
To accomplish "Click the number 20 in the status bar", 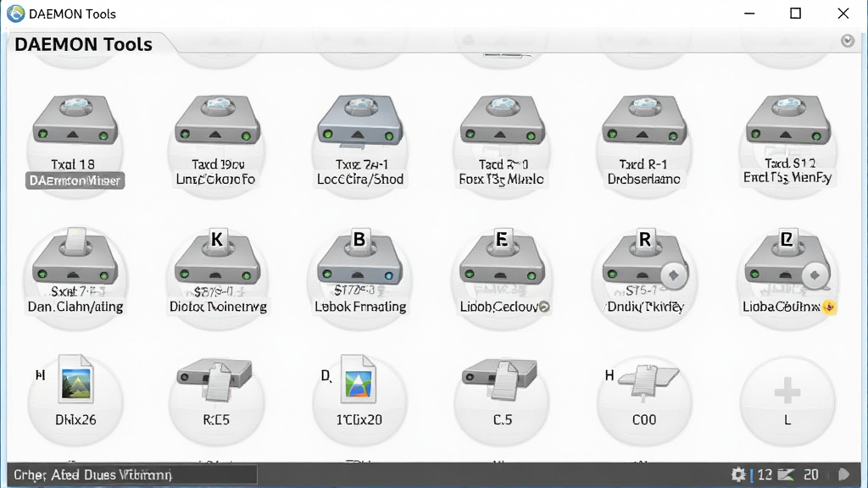I will click(811, 474).
